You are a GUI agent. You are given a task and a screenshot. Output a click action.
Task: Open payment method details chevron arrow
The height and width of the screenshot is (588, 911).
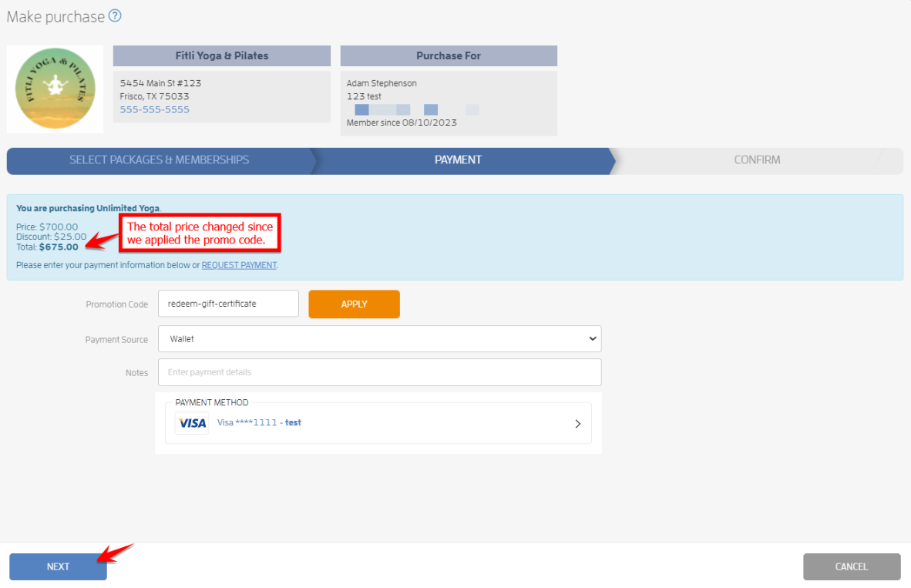click(577, 424)
